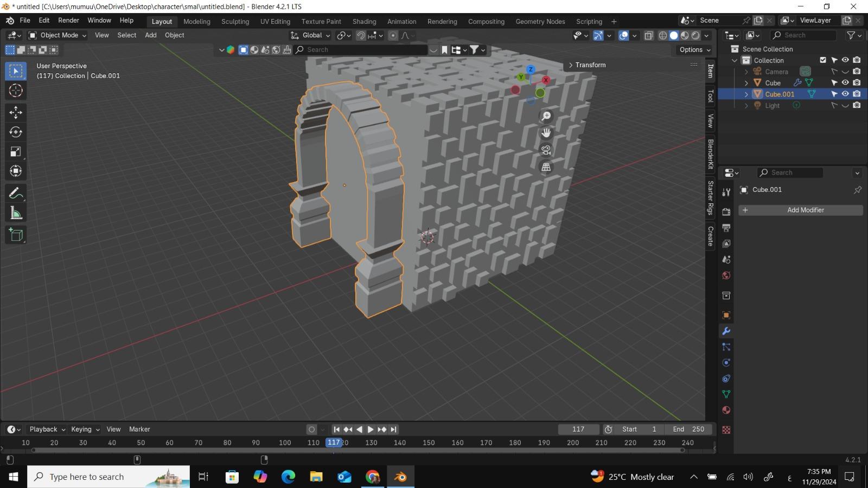Open viewport shading options dropdown arrow
This screenshot has width=868, height=488.
[x=707, y=35]
